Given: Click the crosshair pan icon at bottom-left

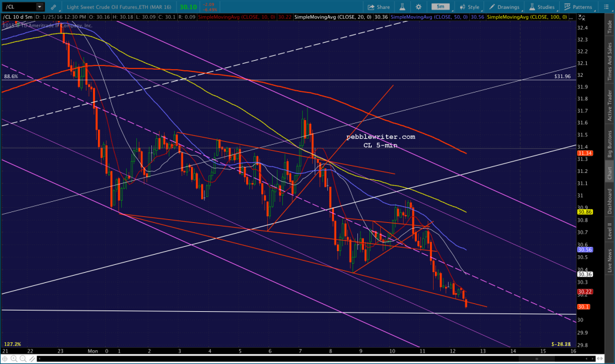Looking at the screenshot, I should (5, 359).
